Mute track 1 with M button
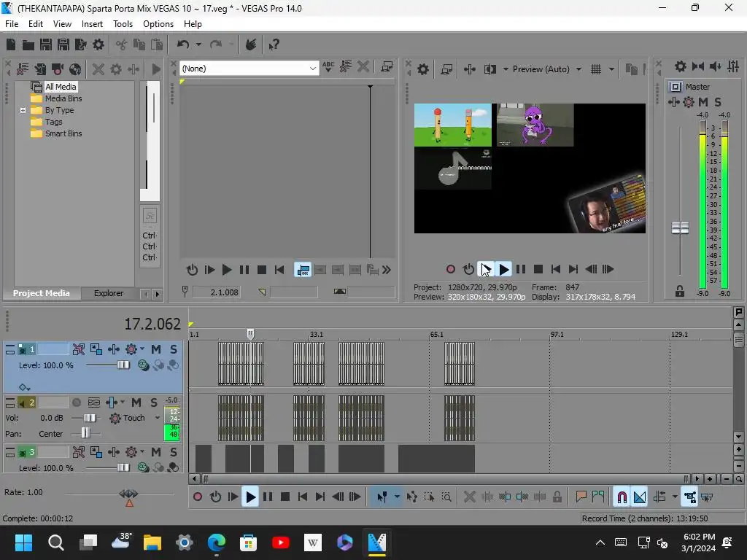Image resolution: width=747 pixels, height=560 pixels. (156, 349)
